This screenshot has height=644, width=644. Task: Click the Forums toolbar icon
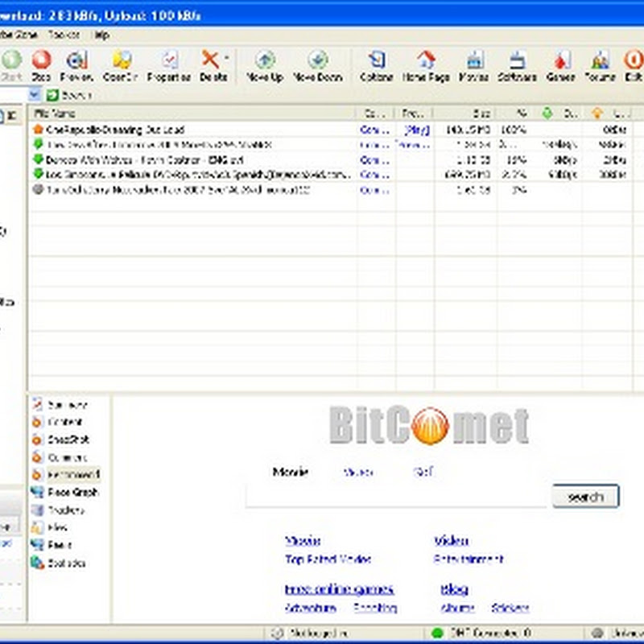click(x=600, y=60)
